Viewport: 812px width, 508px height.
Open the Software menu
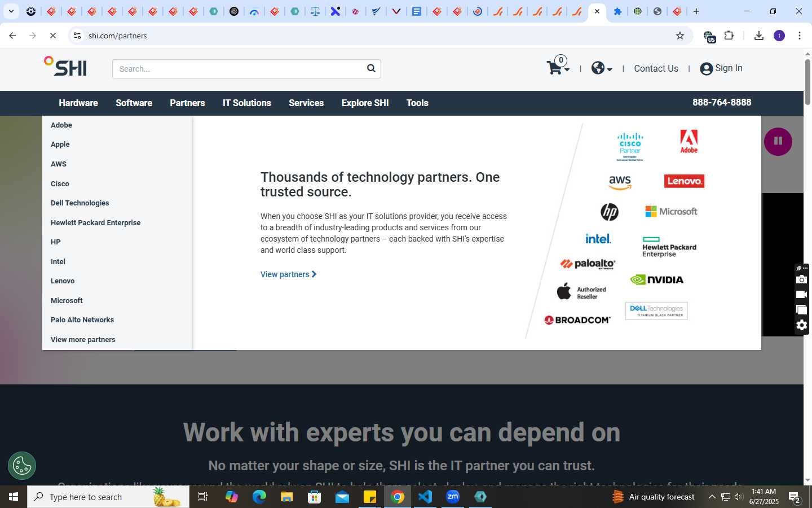pos(134,103)
